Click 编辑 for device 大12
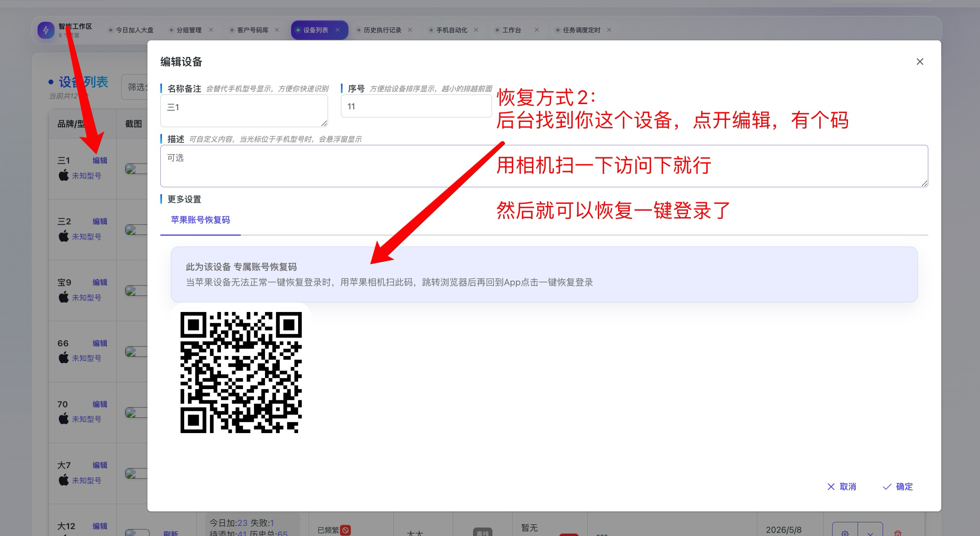 click(100, 526)
